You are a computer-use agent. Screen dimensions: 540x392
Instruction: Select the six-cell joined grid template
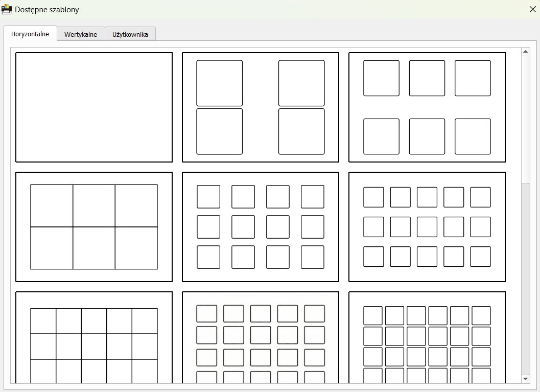pyautogui.click(x=94, y=226)
